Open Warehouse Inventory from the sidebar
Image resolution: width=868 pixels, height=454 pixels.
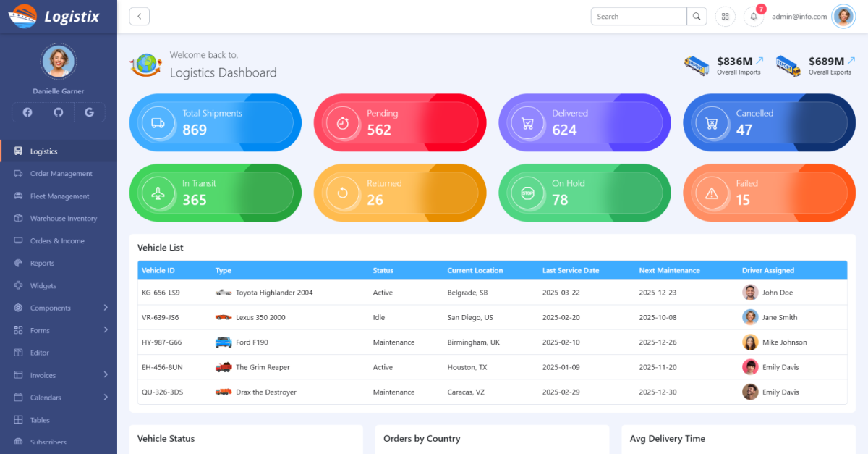pos(63,219)
